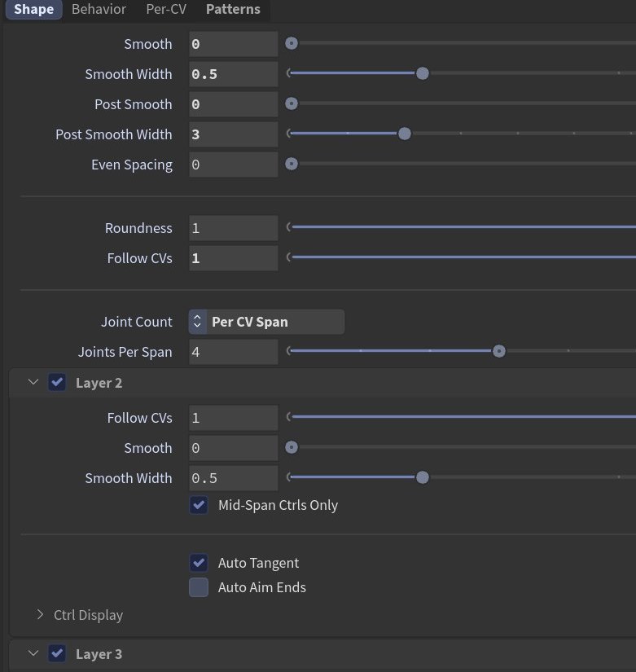Click the Even Spacing value field

pos(233,165)
